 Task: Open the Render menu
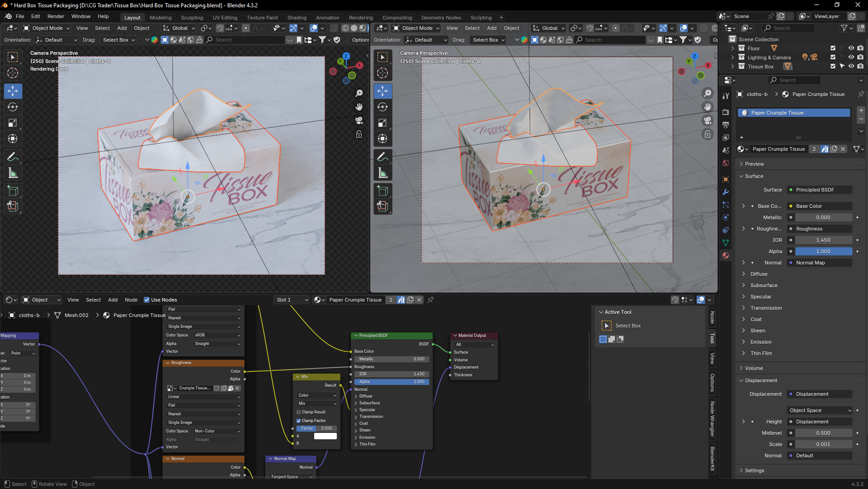pyautogui.click(x=56, y=17)
